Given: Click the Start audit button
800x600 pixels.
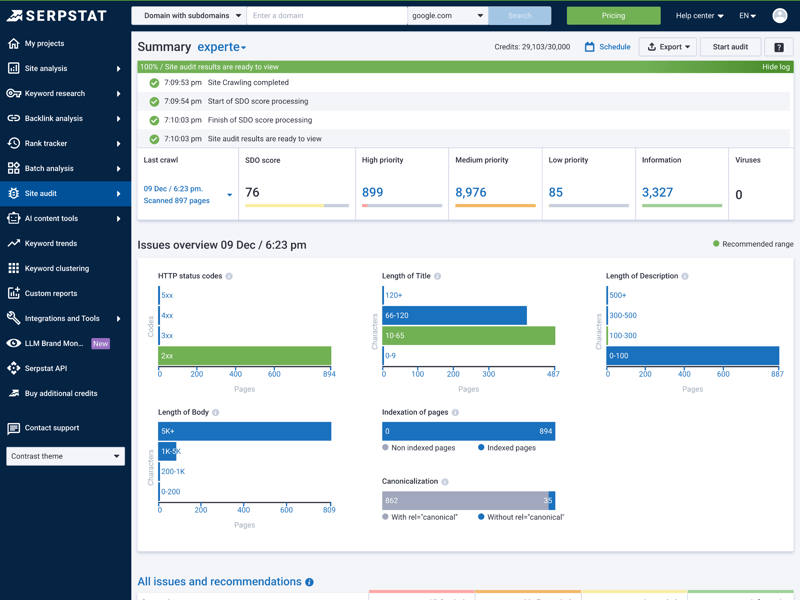Looking at the screenshot, I should tap(730, 47).
